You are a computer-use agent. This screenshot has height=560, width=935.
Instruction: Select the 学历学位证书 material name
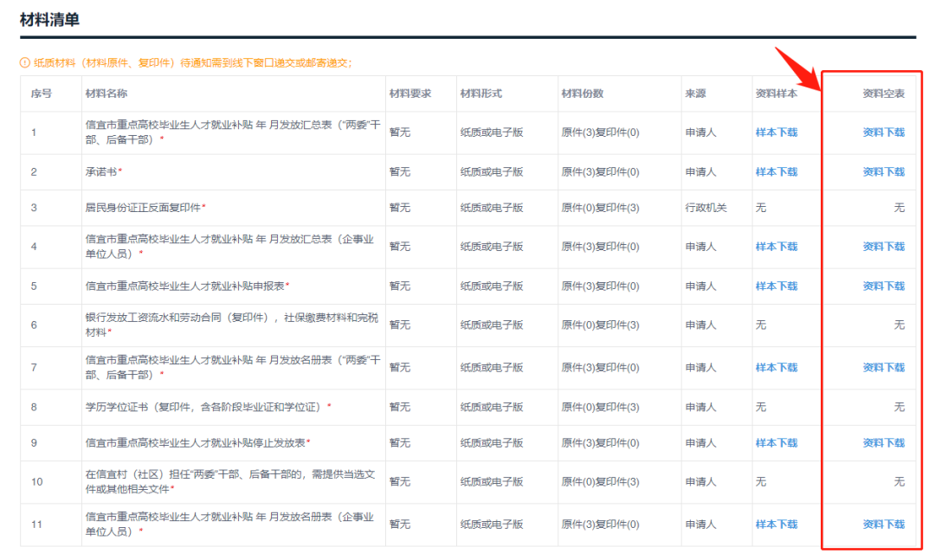point(203,407)
